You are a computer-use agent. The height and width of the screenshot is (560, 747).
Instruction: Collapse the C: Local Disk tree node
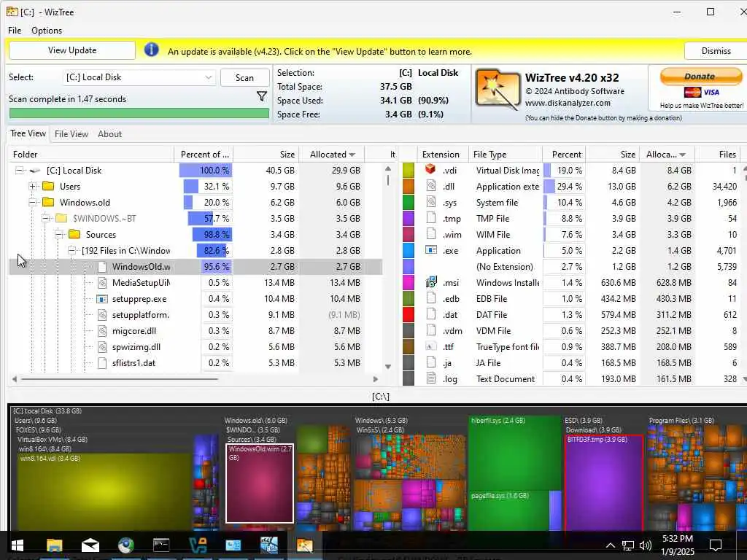(x=19, y=170)
